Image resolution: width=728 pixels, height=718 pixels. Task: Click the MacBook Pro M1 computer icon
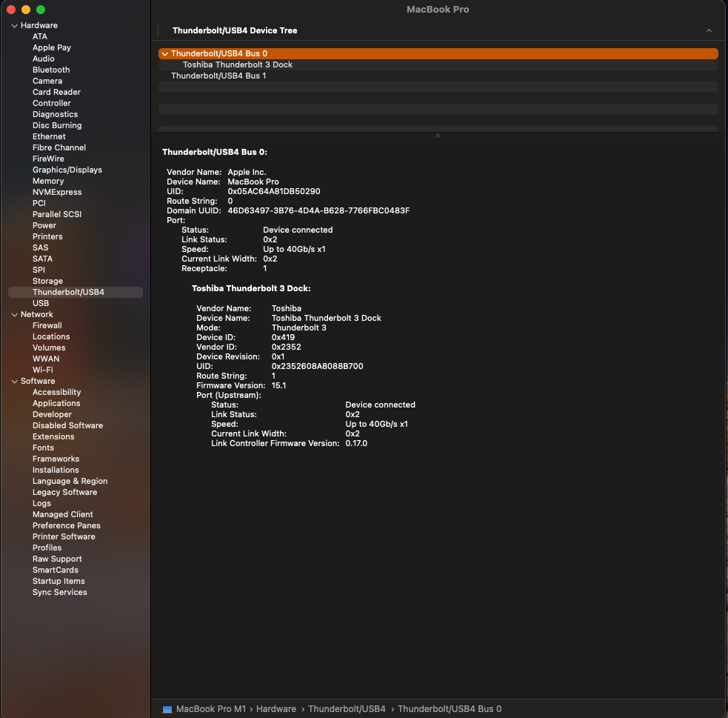point(167,709)
